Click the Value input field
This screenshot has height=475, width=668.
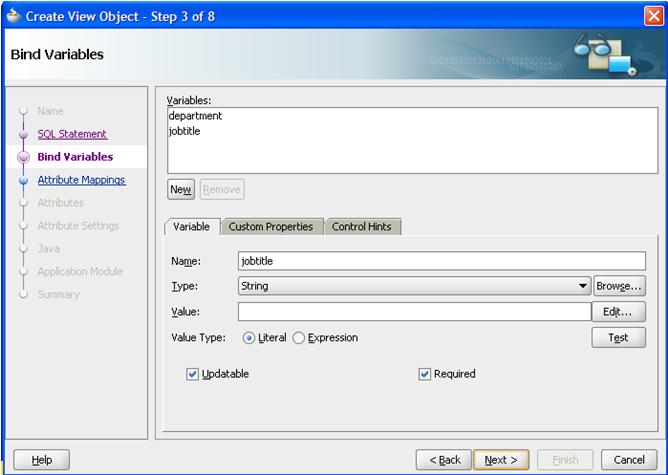point(414,312)
